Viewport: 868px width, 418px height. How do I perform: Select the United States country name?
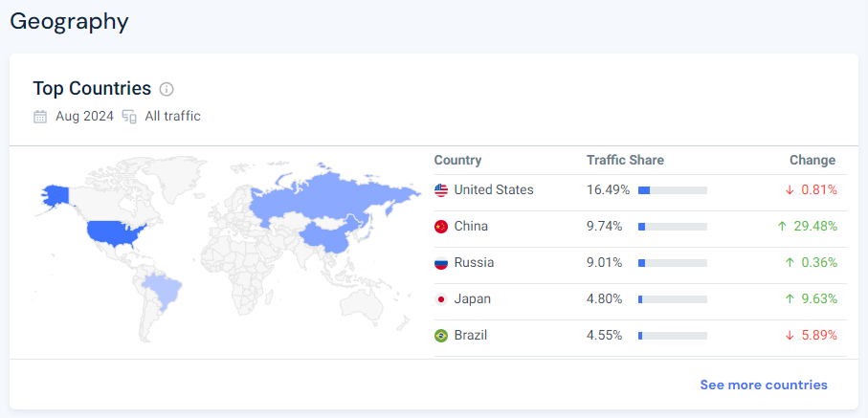494,190
